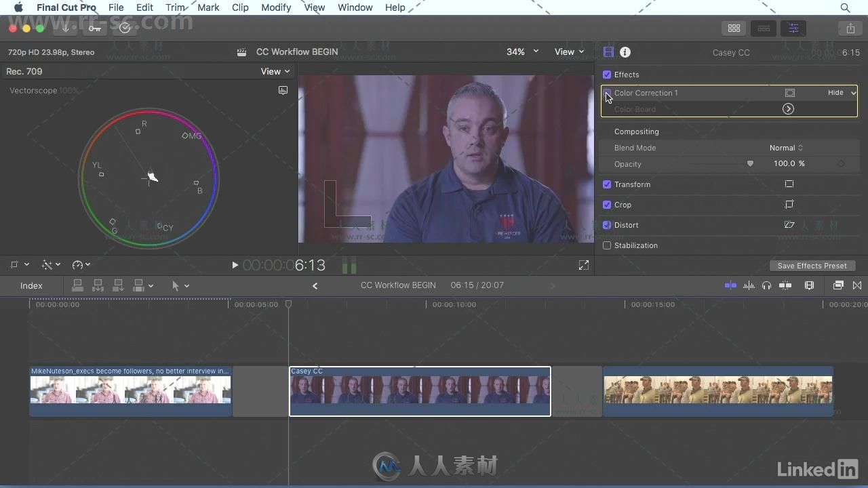Open the Trim menu
This screenshot has height=488, width=868.
point(175,7)
